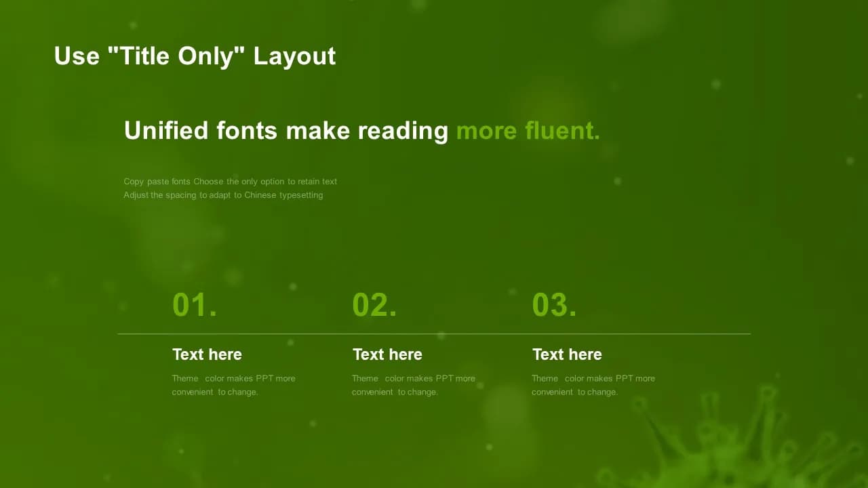Click the number '02.'
The width and height of the screenshot is (868, 488).
[x=374, y=305]
